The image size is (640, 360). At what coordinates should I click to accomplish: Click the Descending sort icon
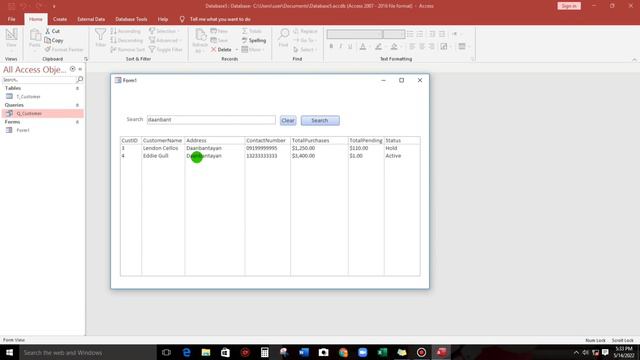pos(113,40)
